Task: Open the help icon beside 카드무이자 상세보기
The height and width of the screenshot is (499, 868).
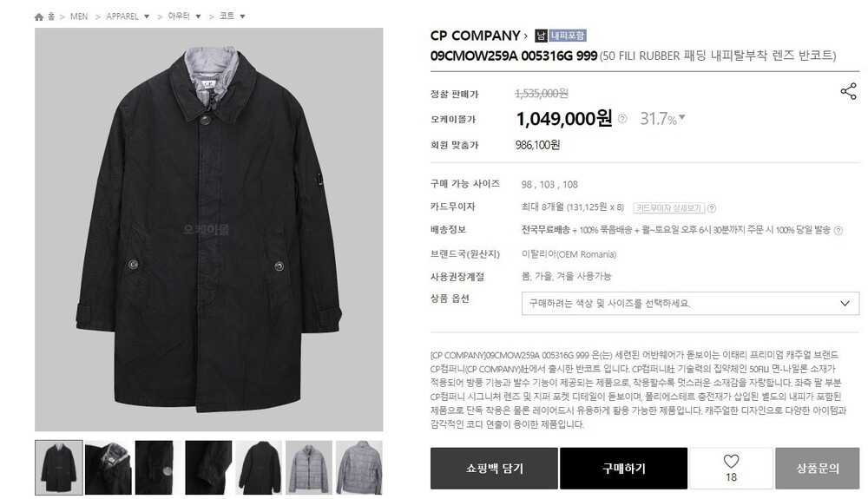Action: (712, 208)
